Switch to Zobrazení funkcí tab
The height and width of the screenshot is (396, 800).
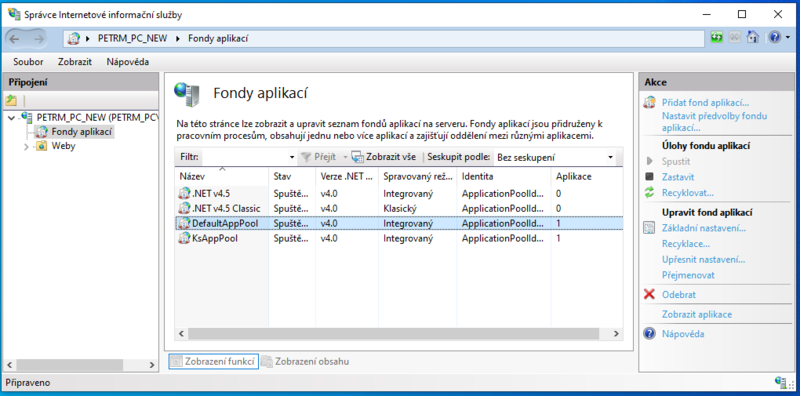(x=213, y=361)
